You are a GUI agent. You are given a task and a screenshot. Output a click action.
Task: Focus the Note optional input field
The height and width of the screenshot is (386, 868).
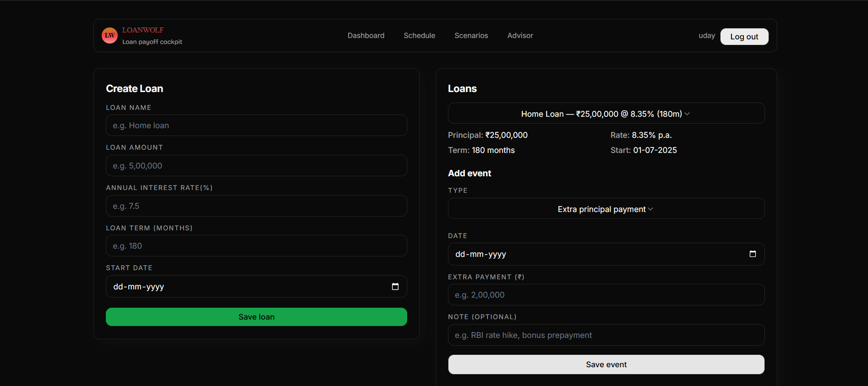pyautogui.click(x=606, y=335)
